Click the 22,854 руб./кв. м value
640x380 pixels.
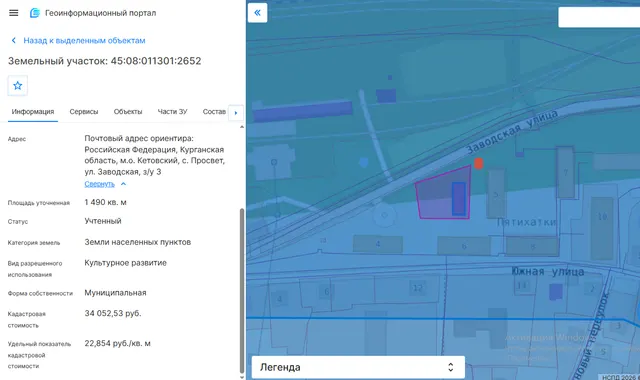click(x=118, y=343)
